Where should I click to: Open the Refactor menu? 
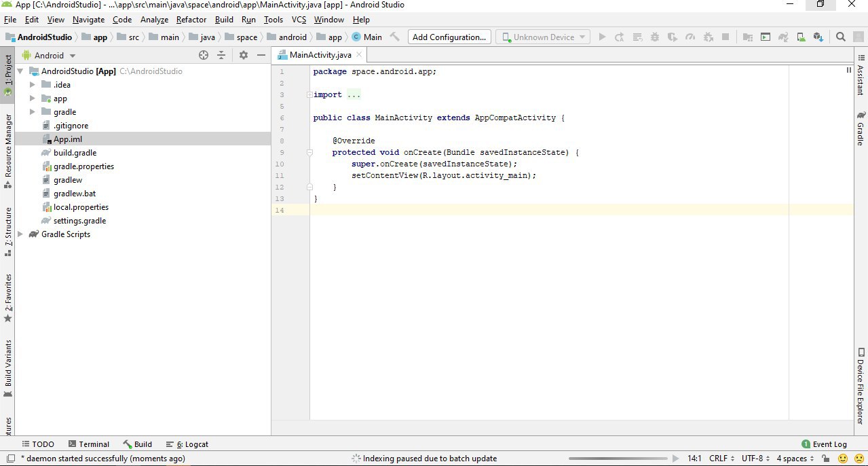[x=191, y=20]
